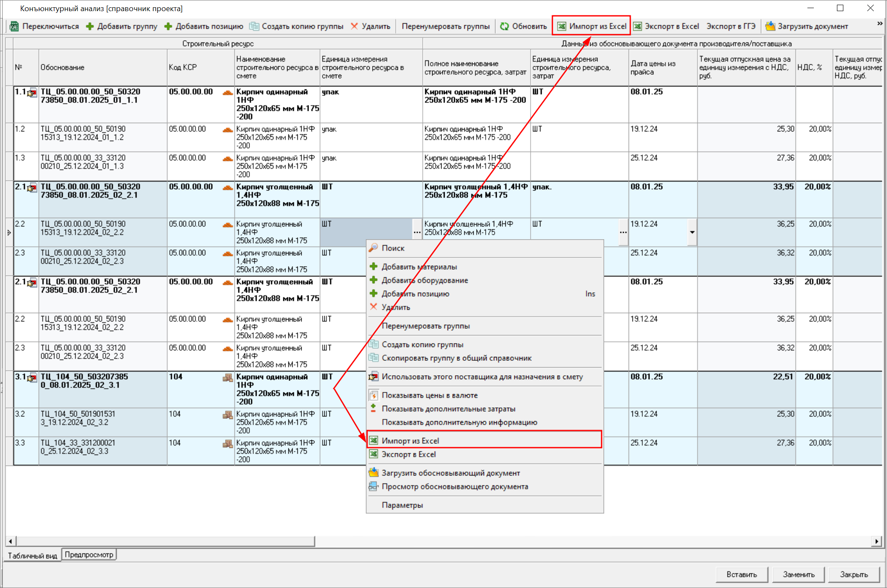This screenshot has width=887, height=588.
Task: Click date cell 25.12.24 in row 1.3
Action: coord(663,166)
